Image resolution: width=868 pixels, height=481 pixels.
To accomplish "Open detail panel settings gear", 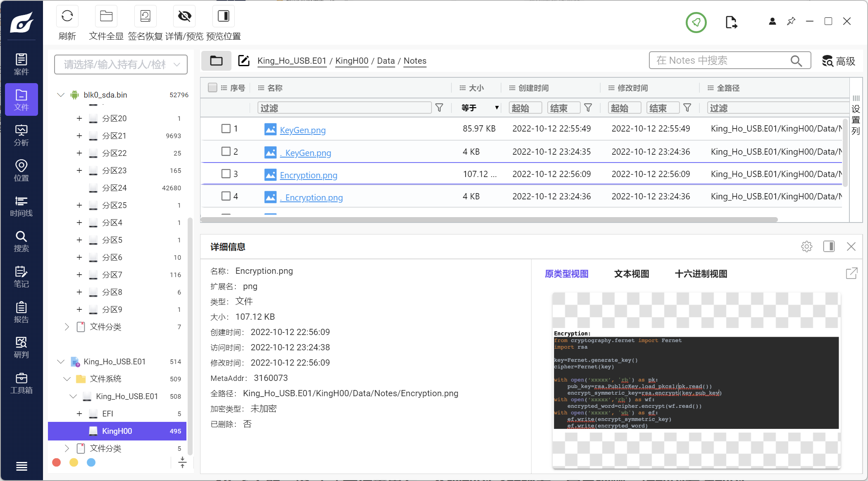I will tap(806, 246).
